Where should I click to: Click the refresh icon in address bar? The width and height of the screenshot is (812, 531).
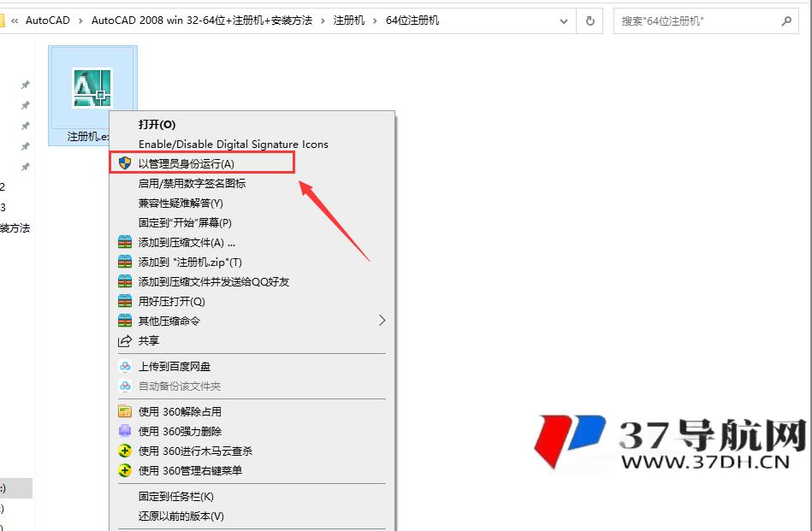click(590, 21)
